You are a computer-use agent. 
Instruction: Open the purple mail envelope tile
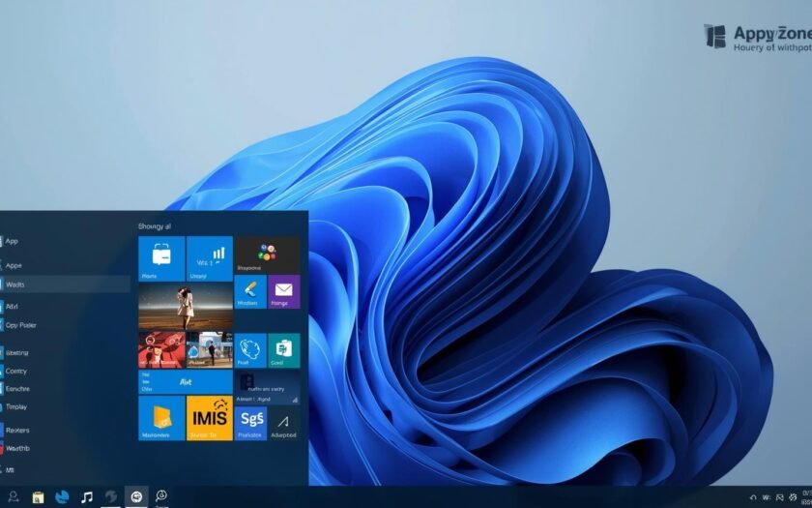pos(284,292)
